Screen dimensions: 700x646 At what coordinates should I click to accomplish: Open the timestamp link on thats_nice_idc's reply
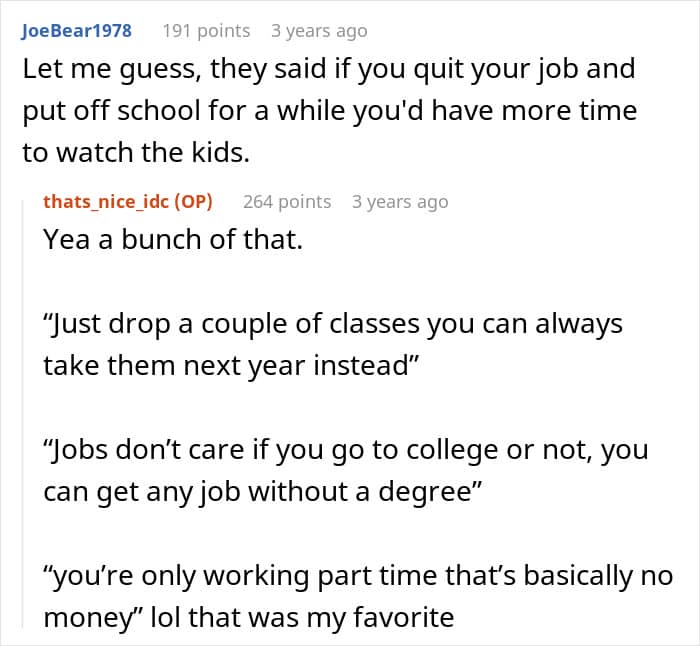click(400, 202)
